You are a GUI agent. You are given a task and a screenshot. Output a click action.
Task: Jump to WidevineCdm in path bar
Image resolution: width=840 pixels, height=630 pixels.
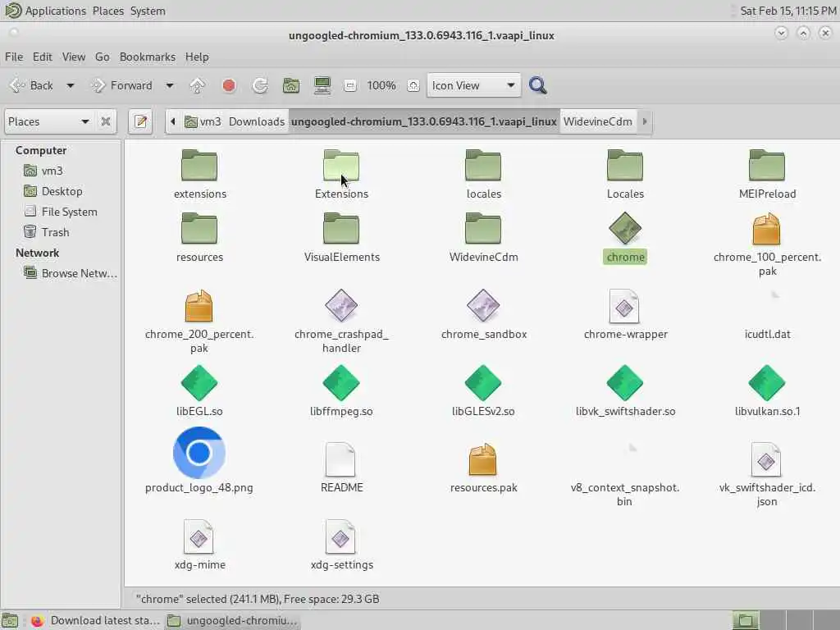598,121
